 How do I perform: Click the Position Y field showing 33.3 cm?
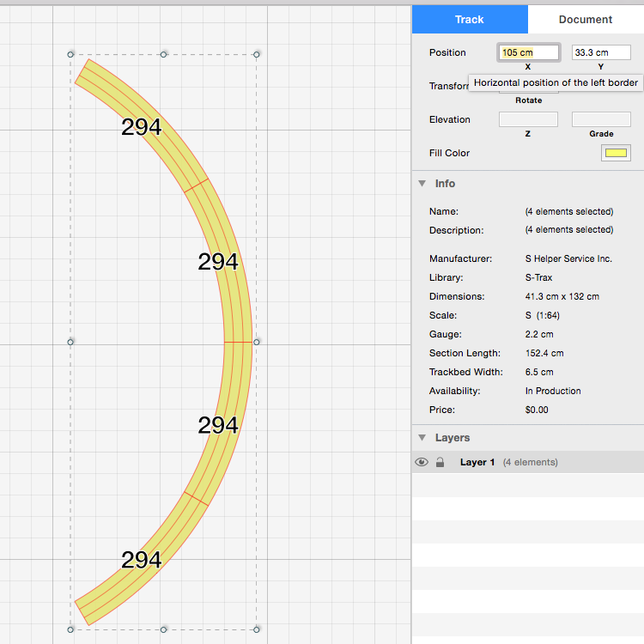pyautogui.click(x=601, y=52)
